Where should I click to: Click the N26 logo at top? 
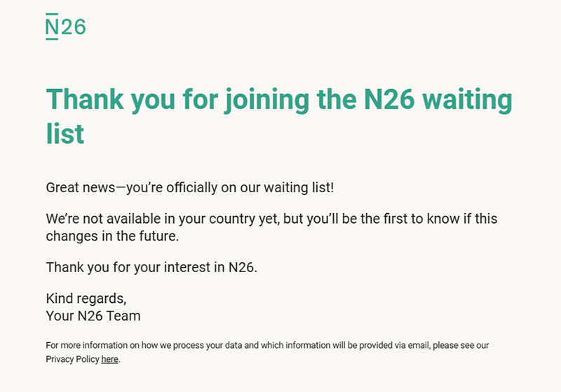(x=66, y=27)
